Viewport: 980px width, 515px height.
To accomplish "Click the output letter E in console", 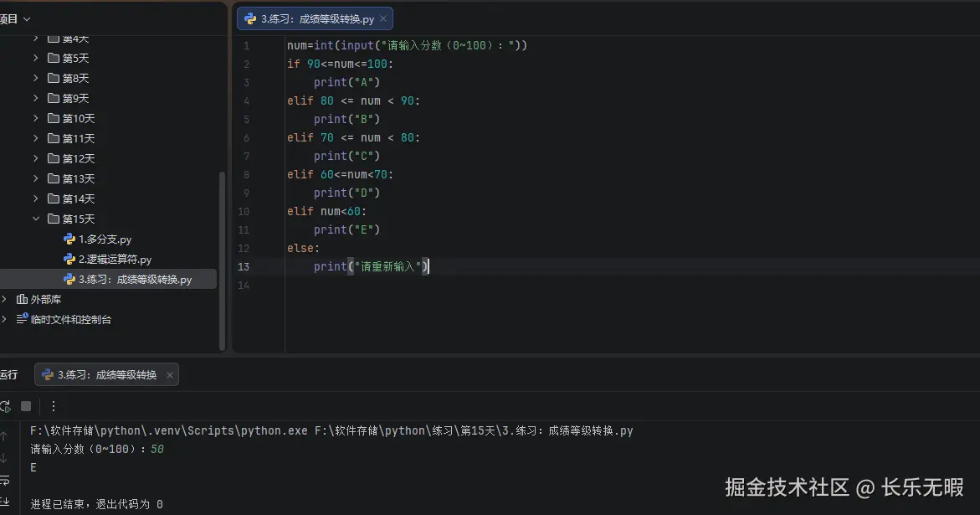I will (x=33, y=467).
